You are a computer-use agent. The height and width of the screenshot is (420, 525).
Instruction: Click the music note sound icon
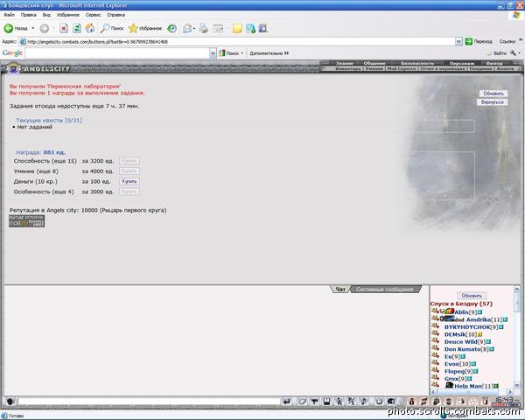(x=364, y=401)
